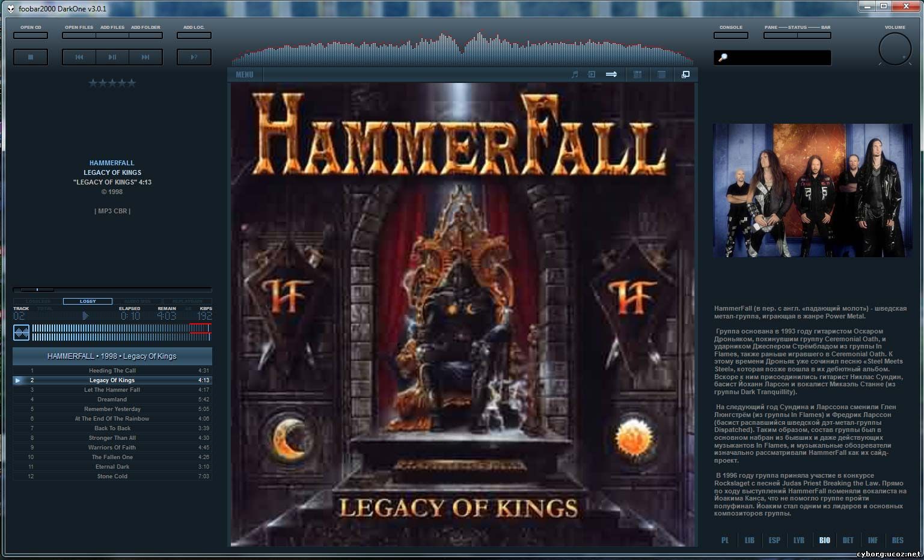Click the HAMMERFALL 1998 Legacy Of Kings header
This screenshot has width=924, height=560.
(x=112, y=356)
